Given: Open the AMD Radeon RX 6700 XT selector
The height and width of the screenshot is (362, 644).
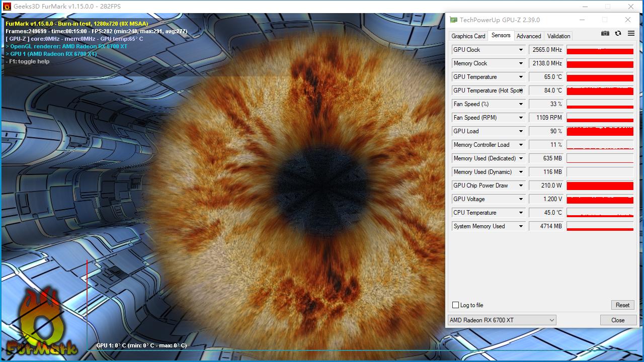Looking at the screenshot, I should 502,320.
